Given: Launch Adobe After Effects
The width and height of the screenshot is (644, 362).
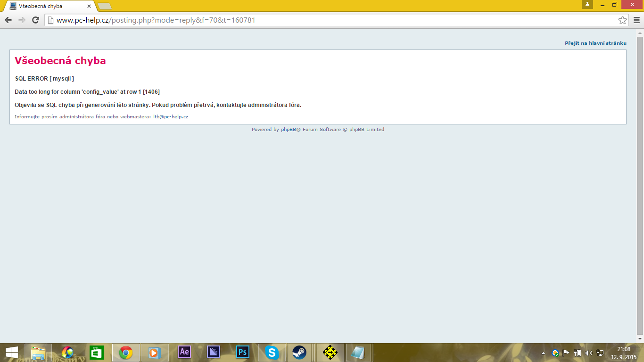Looking at the screenshot, I should pos(184,353).
